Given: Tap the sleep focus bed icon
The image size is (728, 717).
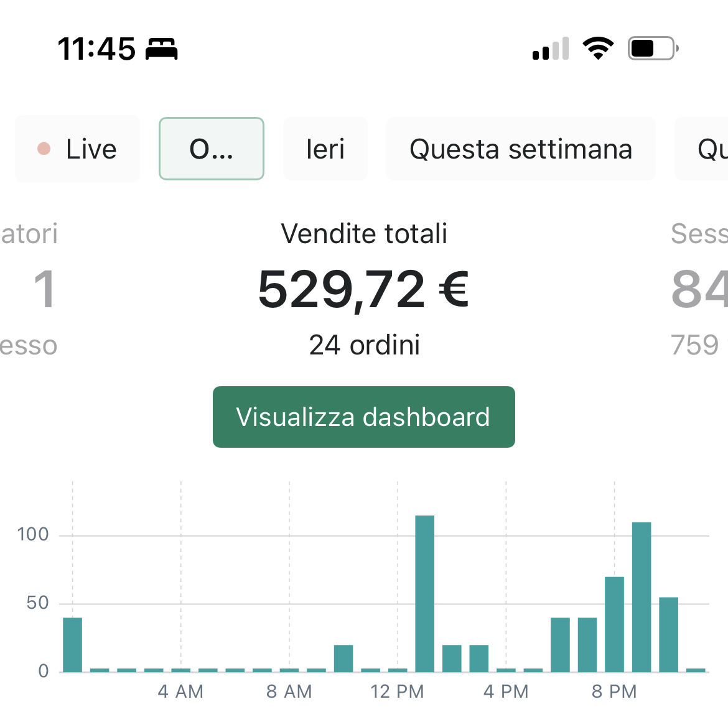Looking at the screenshot, I should coord(162,49).
